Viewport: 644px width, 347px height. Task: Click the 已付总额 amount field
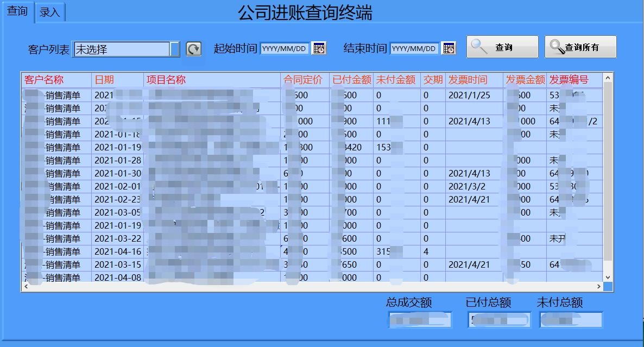click(x=499, y=320)
